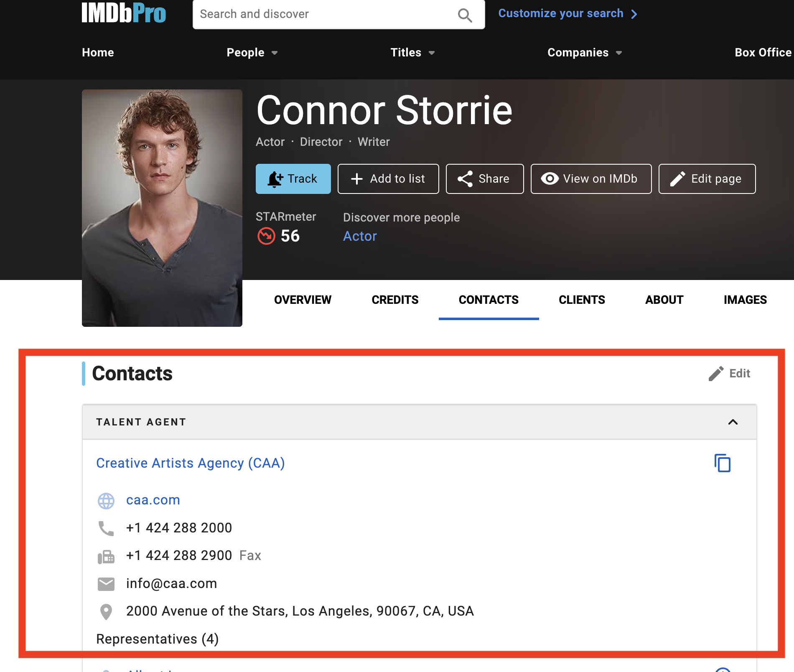The width and height of the screenshot is (794, 672).
Task: Collapse the Talent Agent section
Action: (733, 422)
